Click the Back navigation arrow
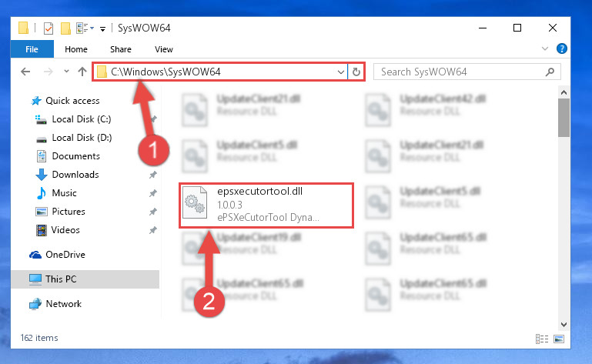This screenshot has width=592, height=364. [x=25, y=72]
